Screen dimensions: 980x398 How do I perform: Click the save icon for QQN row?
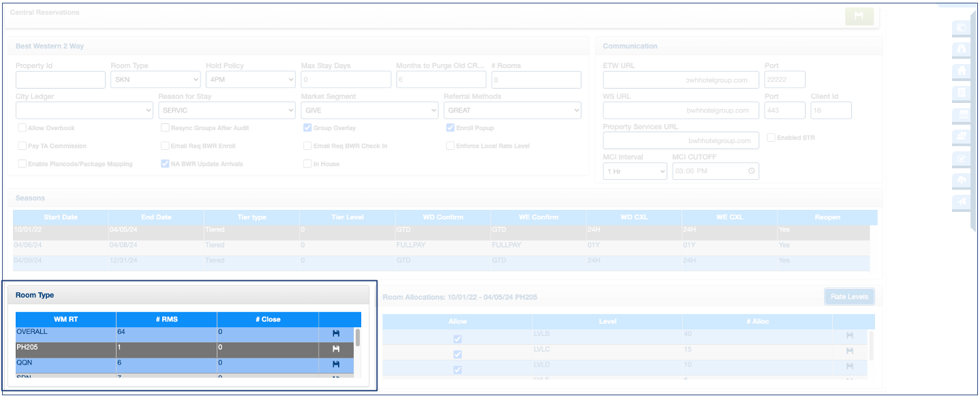[x=336, y=365]
